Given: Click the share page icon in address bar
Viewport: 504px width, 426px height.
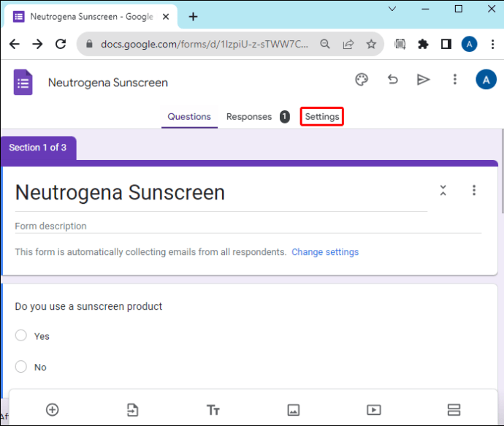Looking at the screenshot, I should click(348, 44).
